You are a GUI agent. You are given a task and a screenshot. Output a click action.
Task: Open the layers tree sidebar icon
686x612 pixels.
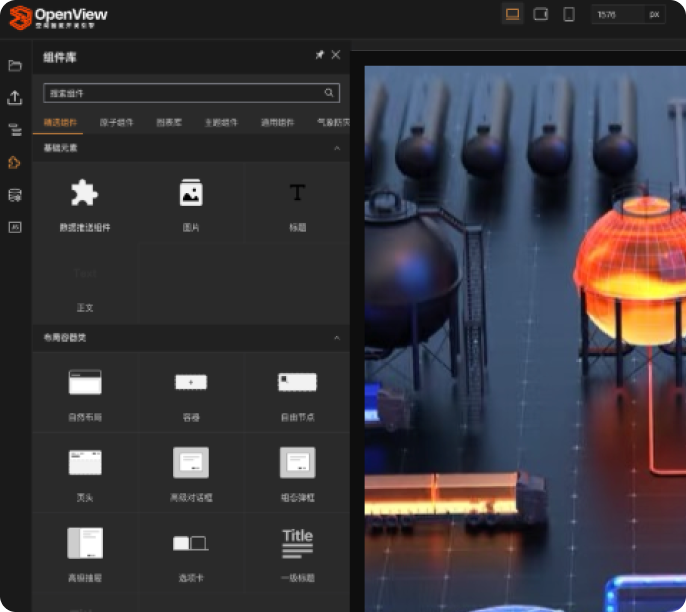[15, 130]
